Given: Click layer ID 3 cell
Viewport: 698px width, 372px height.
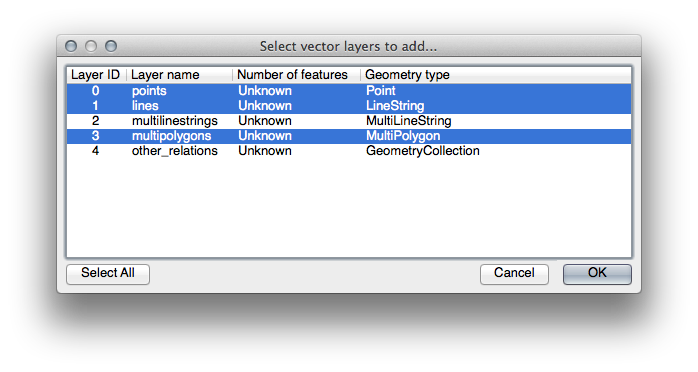Looking at the screenshot, I should (95, 136).
